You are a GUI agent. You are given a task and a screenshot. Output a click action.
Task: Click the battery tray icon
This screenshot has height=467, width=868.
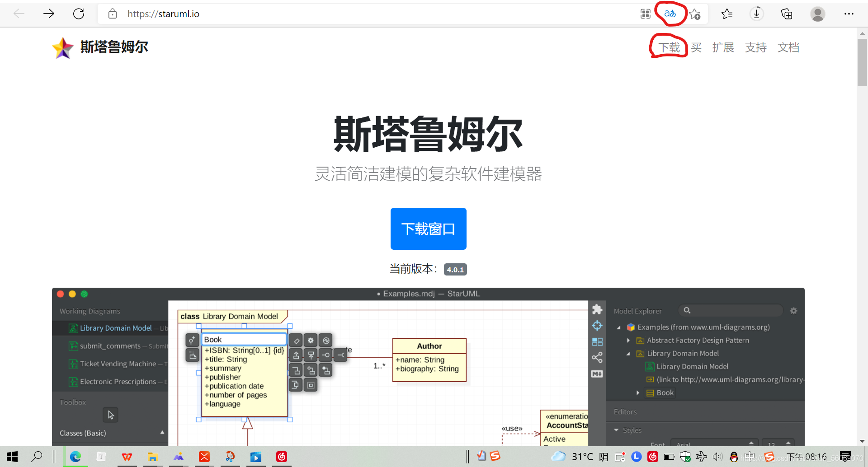point(669,457)
